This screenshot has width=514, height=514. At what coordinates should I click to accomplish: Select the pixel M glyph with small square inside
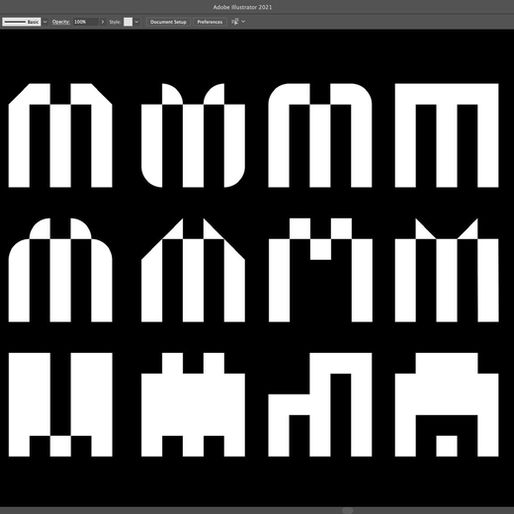tap(447, 404)
